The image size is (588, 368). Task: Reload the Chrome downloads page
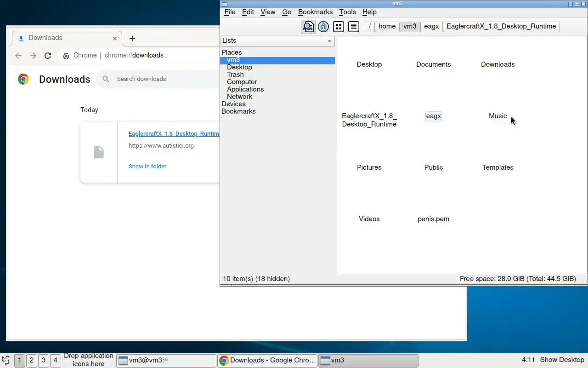(x=48, y=56)
